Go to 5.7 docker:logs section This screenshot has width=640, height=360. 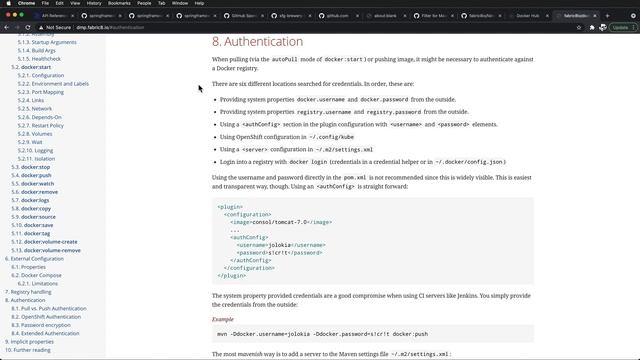[30, 200]
